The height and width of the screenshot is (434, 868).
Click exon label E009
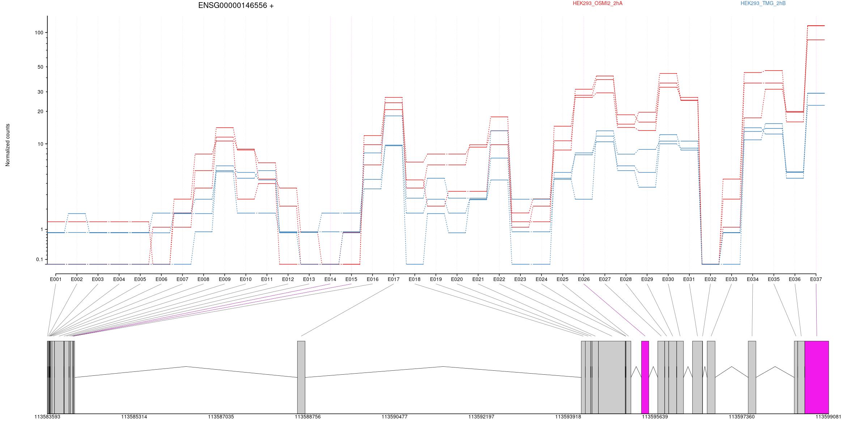pyautogui.click(x=225, y=279)
